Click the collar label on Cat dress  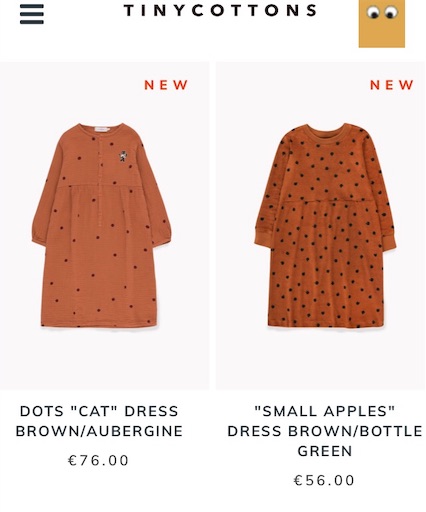click(x=101, y=129)
